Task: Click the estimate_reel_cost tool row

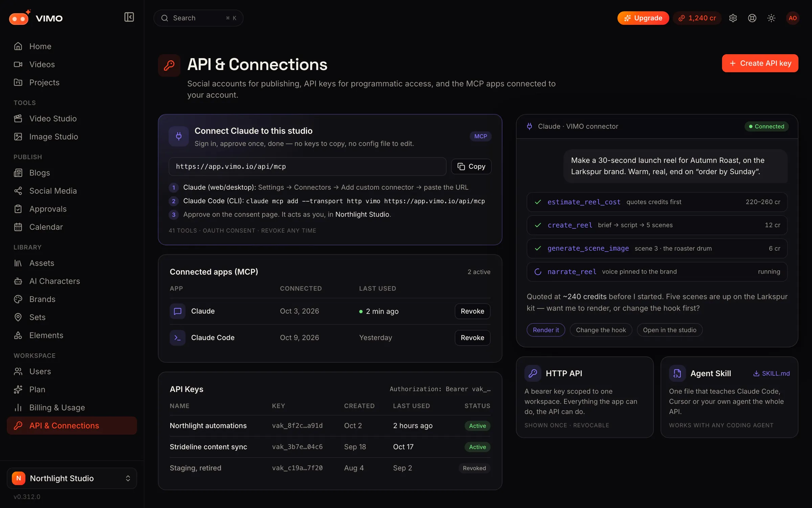Action: click(657, 202)
